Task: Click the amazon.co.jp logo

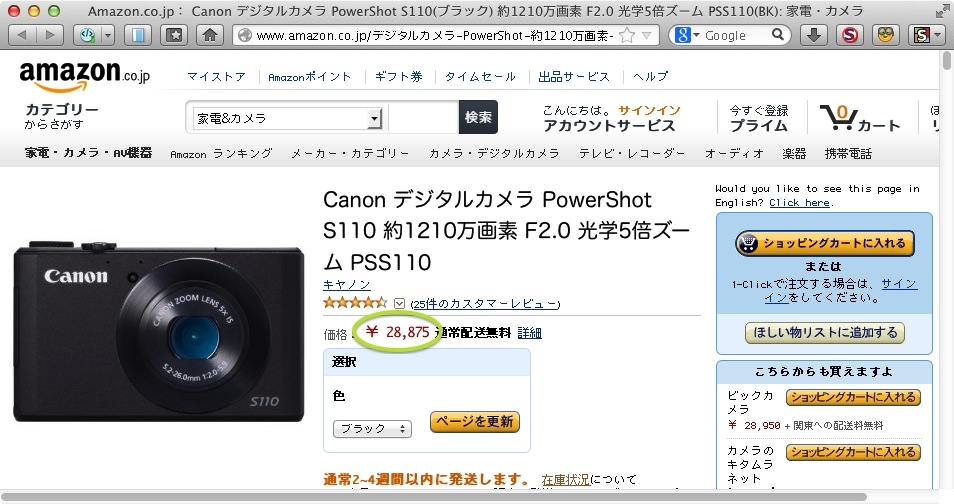Action: [85, 75]
